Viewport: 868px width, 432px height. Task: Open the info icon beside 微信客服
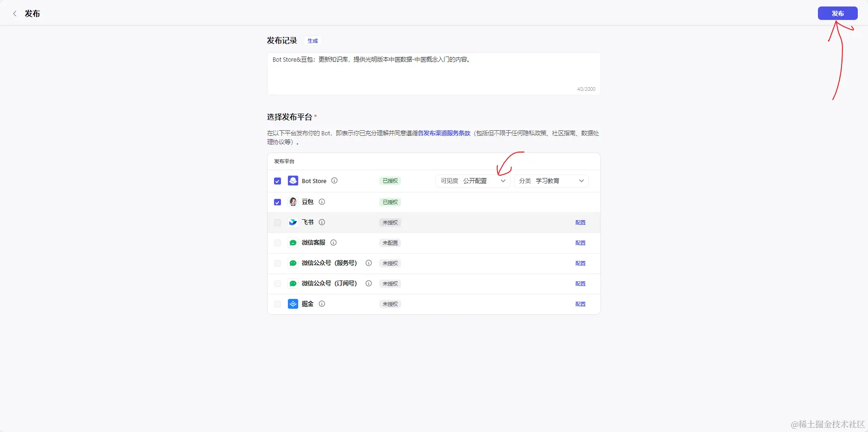(x=333, y=242)
